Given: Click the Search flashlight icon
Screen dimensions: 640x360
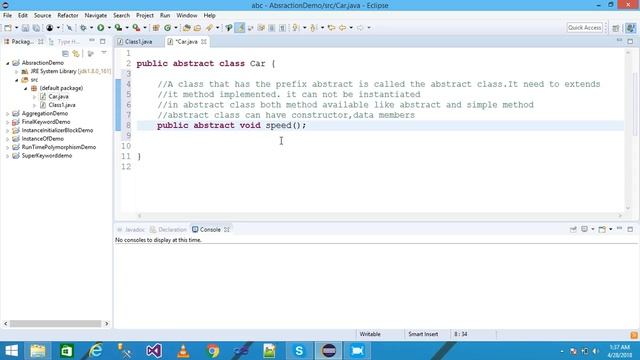Looking at the screenshot, I should pos(209,28).
